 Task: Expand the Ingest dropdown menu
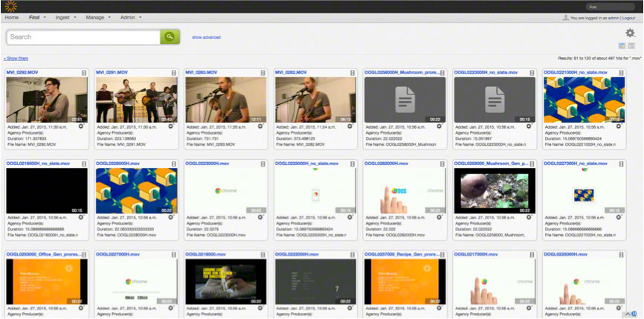click(x=66, y=18)
